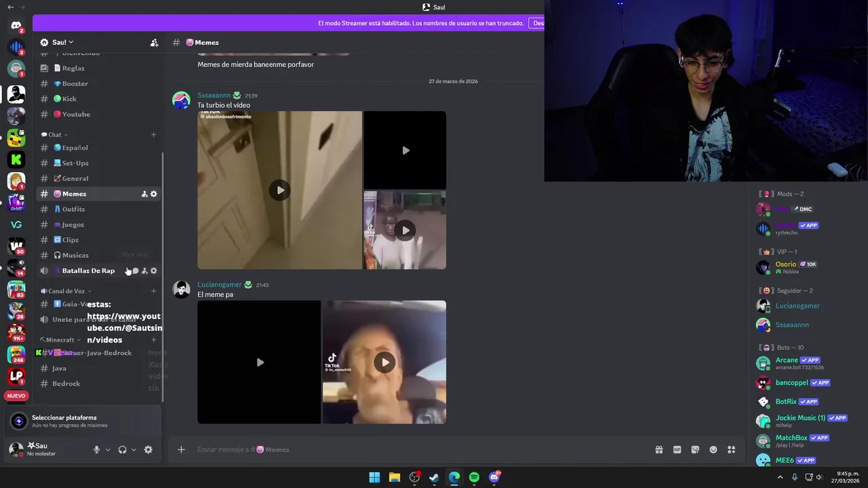This screenshot has height=488, width=868.
Task: Play the door video in Sssaaannn's message
Action: pyautogui.click(x=280, y=190)
